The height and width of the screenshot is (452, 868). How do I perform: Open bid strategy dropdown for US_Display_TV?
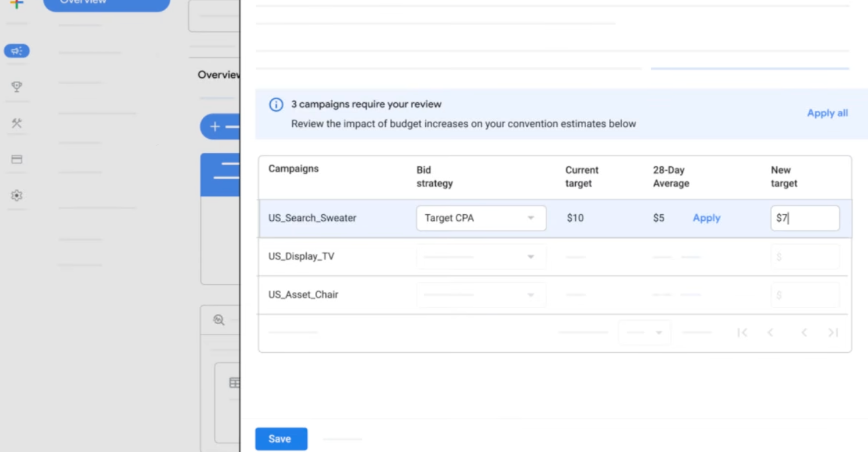(x=481, y=256)
